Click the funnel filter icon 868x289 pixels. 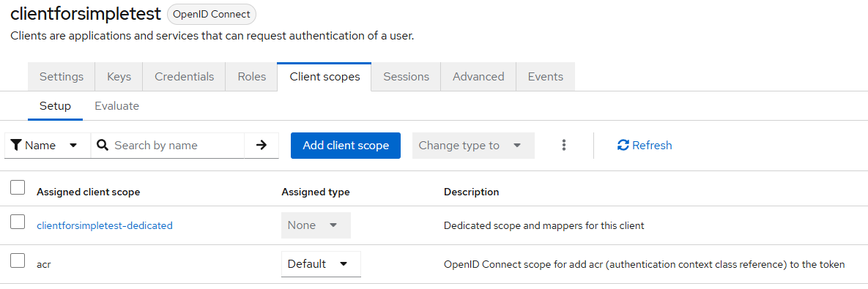point(16,146)
